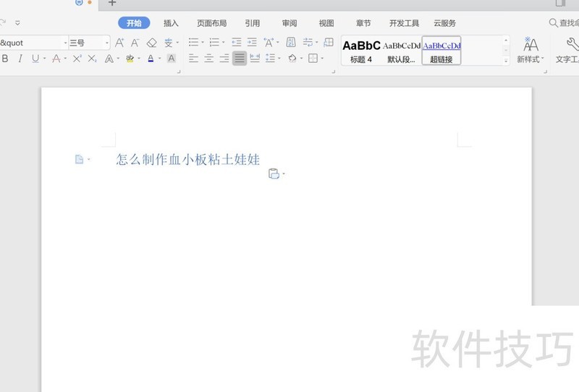Expand numbering style dropdown arrow
The height and width of the screenshot is (392, 579).
pos(224,42)
